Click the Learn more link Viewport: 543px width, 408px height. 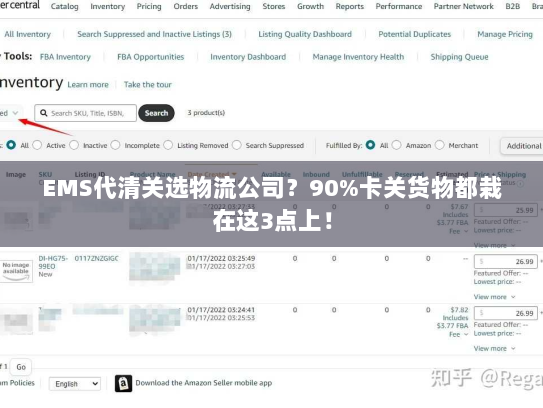tap(88, 85)
